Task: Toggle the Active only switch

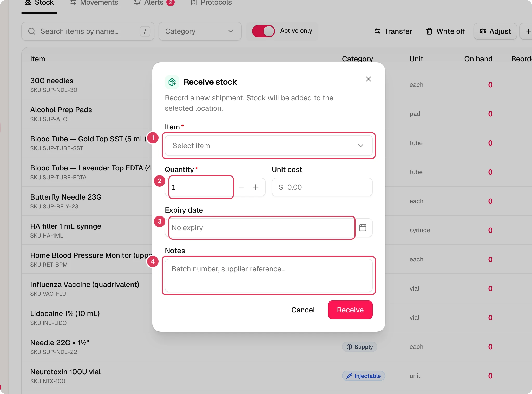Action: point(263,31)
